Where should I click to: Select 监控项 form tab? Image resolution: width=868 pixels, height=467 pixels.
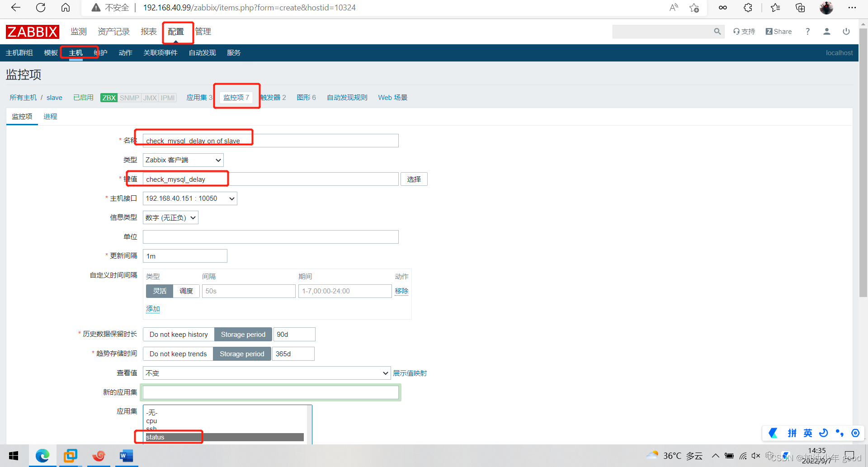pos(22,116)
